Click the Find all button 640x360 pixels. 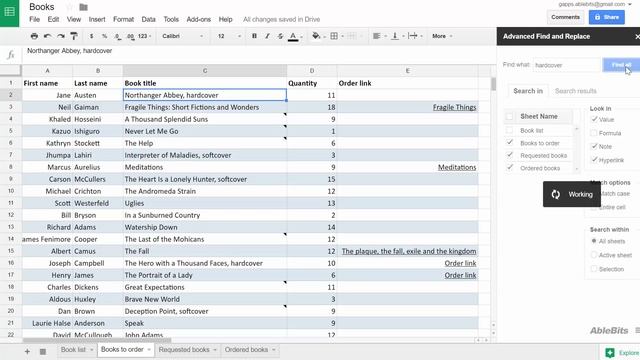[x=621, y=65]
